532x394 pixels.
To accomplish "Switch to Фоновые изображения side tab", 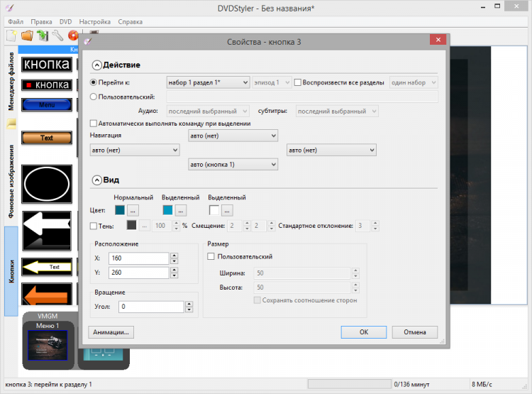I will (11, 181).
